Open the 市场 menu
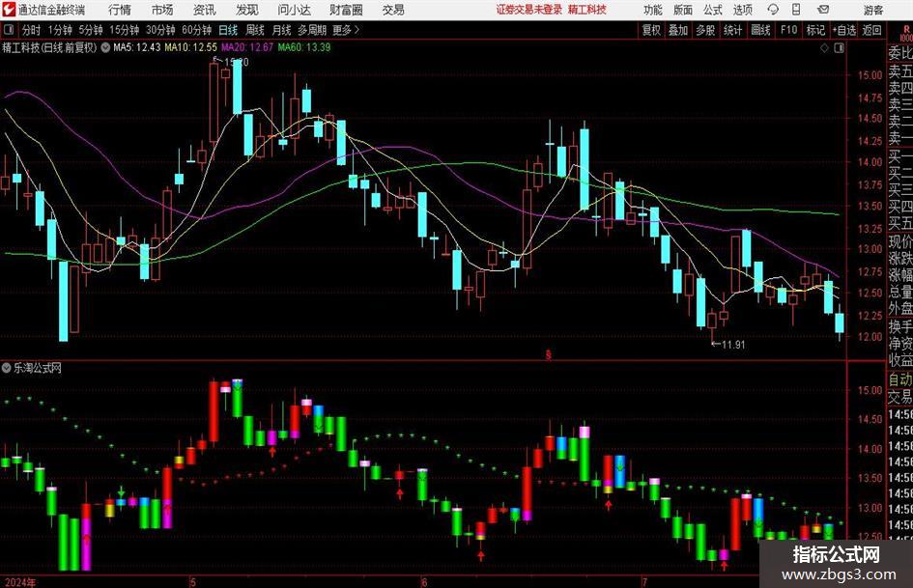913x588 pixels. click(x=162, y=10)
